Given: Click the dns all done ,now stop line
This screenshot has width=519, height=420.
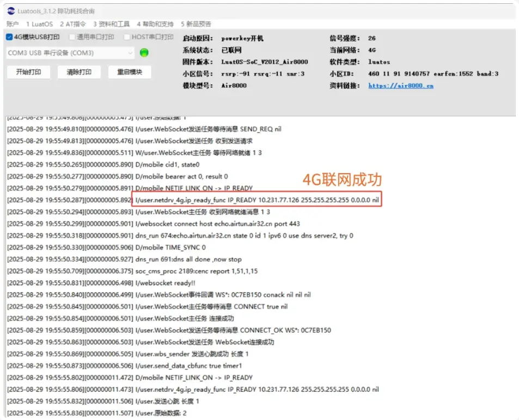Looking at the screenshot, I should (125, 260).
